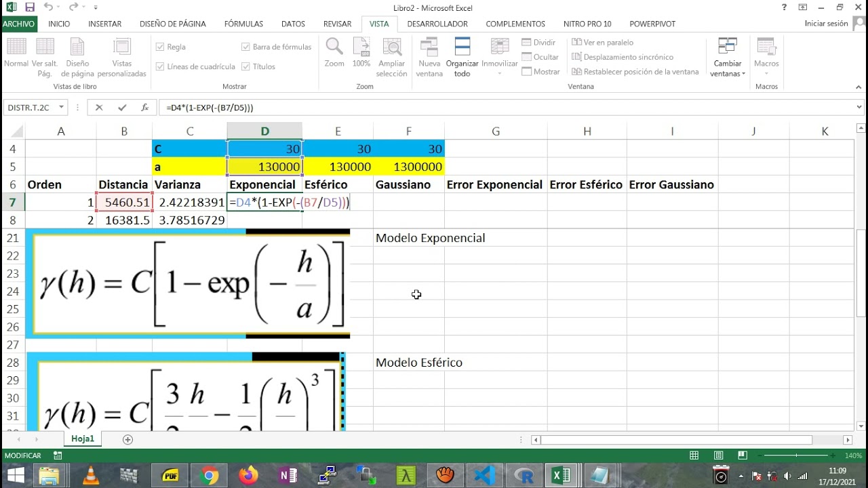Click macro record icon in status bar

tap(58, 455)
